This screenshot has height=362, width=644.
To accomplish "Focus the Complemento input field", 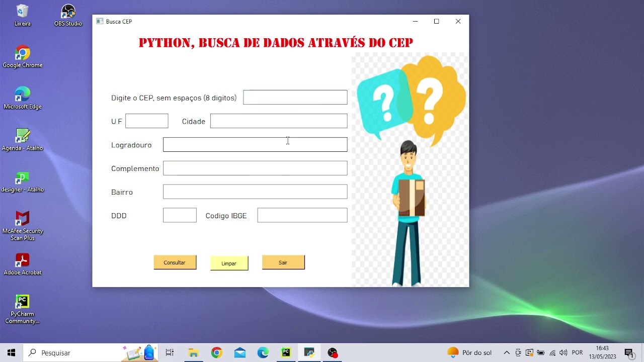I will coord(255,168).
